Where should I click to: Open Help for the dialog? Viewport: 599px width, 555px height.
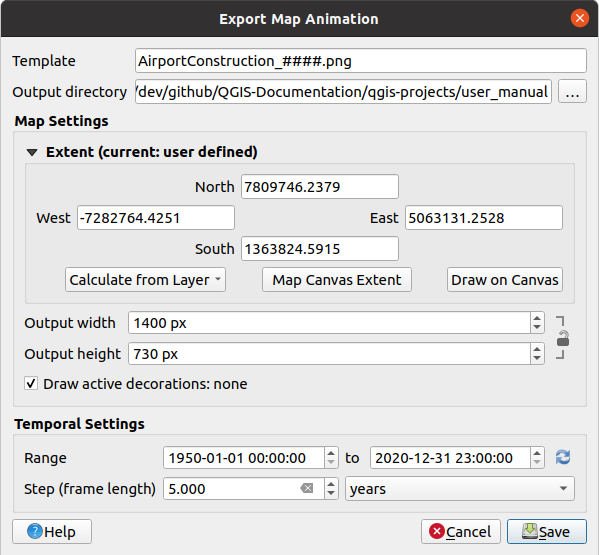click(52, 531)
